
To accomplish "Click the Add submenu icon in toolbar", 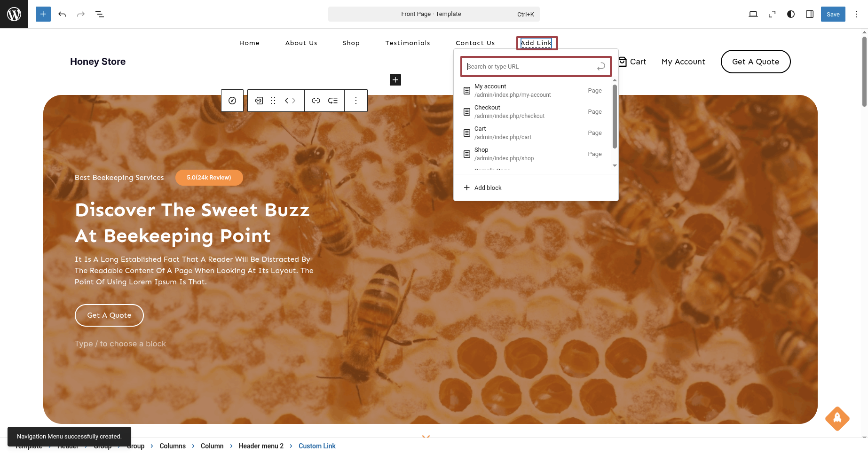I will pos(333,101).
